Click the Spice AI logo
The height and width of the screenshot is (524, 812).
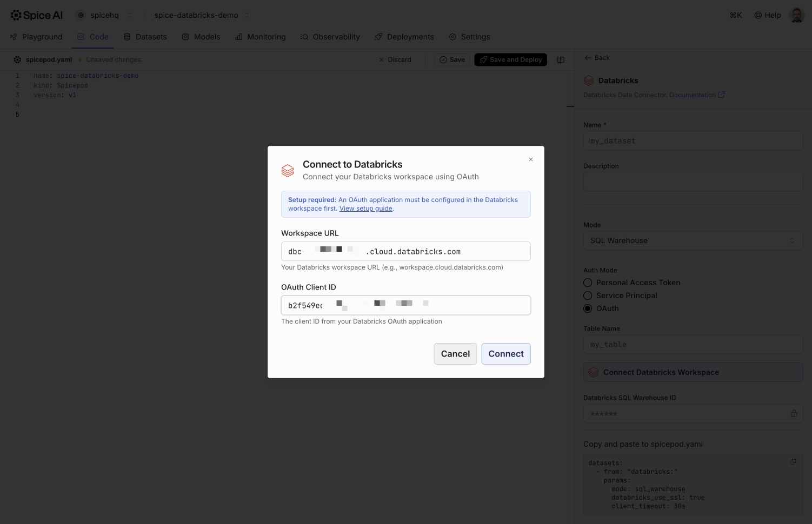pos(37,15)
